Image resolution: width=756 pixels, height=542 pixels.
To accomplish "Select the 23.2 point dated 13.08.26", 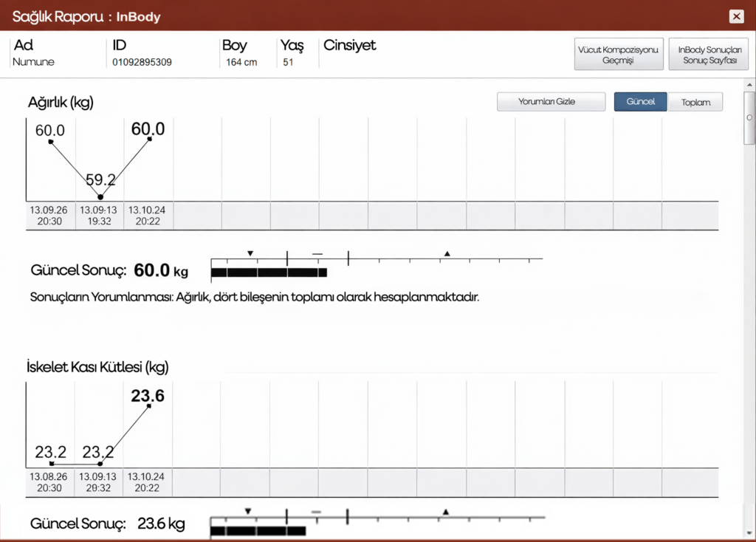I will pos(50,464).
